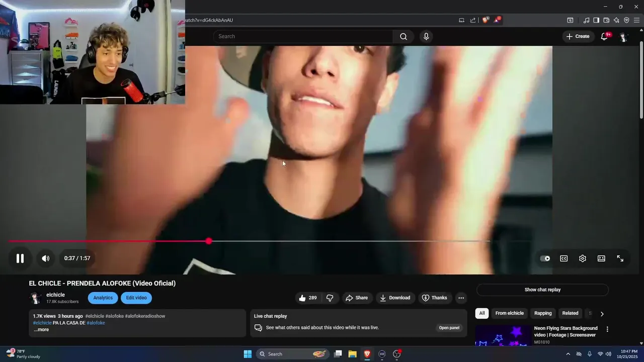The width and height of the screenshot is (644, 362).
Task: Exit full window with the fullscreen icon
Action: (x=620, y=258)
